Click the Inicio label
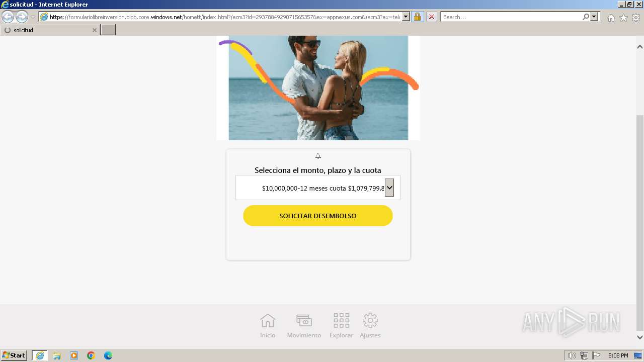 click(x=268, y=335)
